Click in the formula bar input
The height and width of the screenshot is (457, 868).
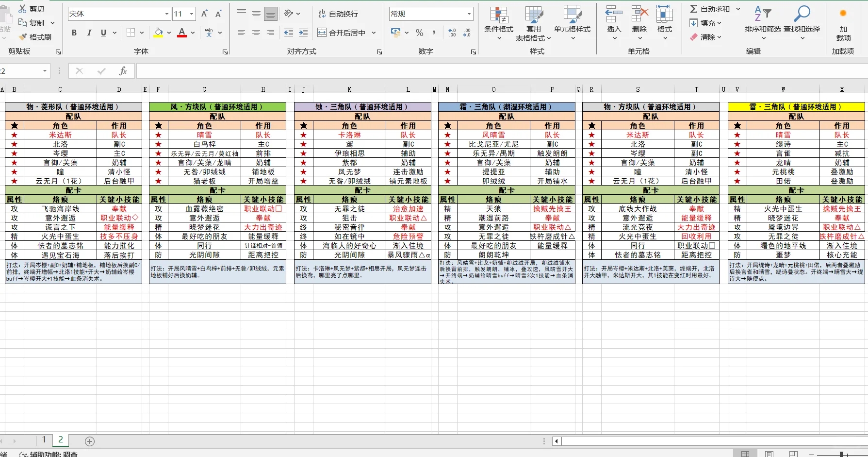coord(502,71)
